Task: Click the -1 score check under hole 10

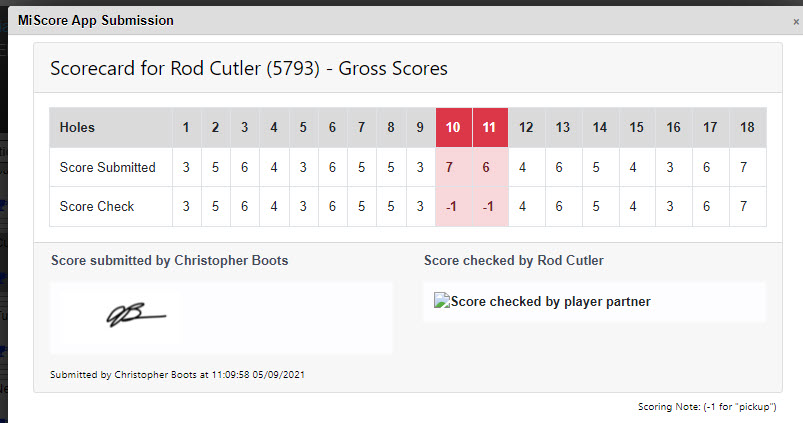Action: pos(453,206)
